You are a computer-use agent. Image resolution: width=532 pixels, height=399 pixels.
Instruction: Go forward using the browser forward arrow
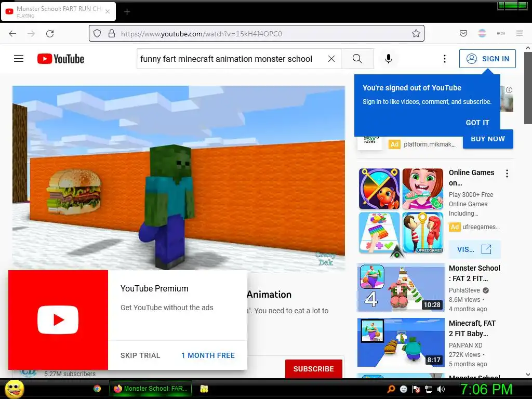[31, 34]
